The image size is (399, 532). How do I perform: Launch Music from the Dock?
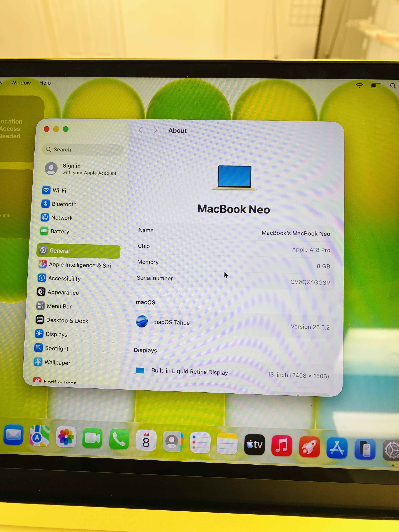[282, 446]
